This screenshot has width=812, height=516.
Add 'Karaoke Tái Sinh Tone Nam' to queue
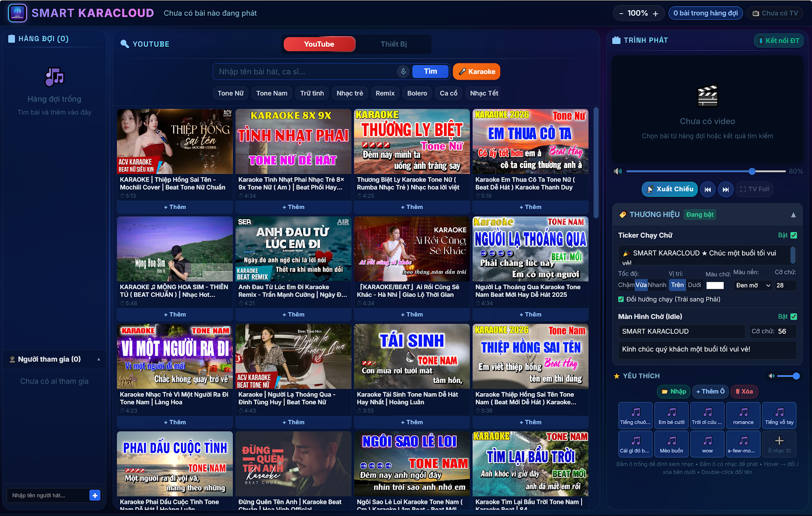click(412, 422)
